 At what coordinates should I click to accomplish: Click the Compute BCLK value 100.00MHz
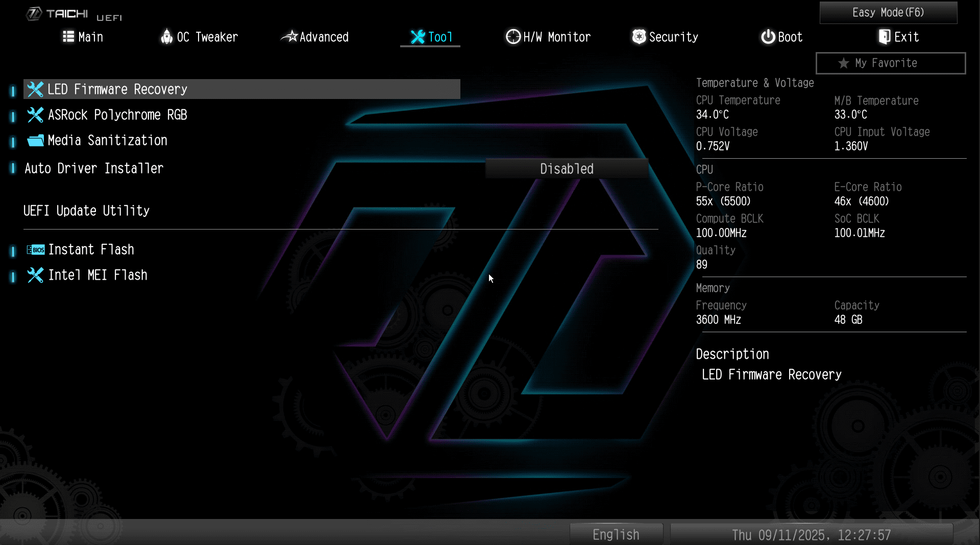pos(721,233)
